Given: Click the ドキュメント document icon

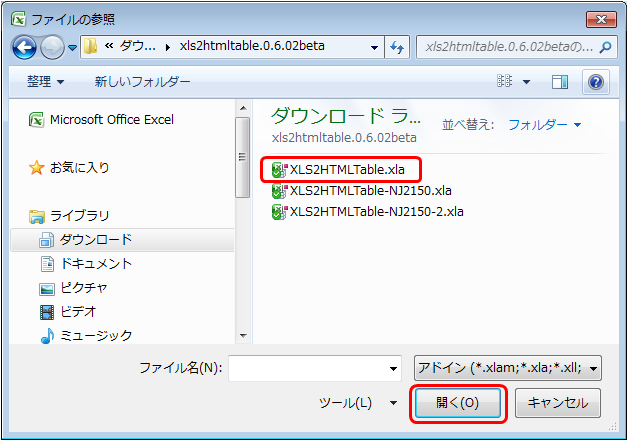Looking at the screenshot, I should [47, 264].
